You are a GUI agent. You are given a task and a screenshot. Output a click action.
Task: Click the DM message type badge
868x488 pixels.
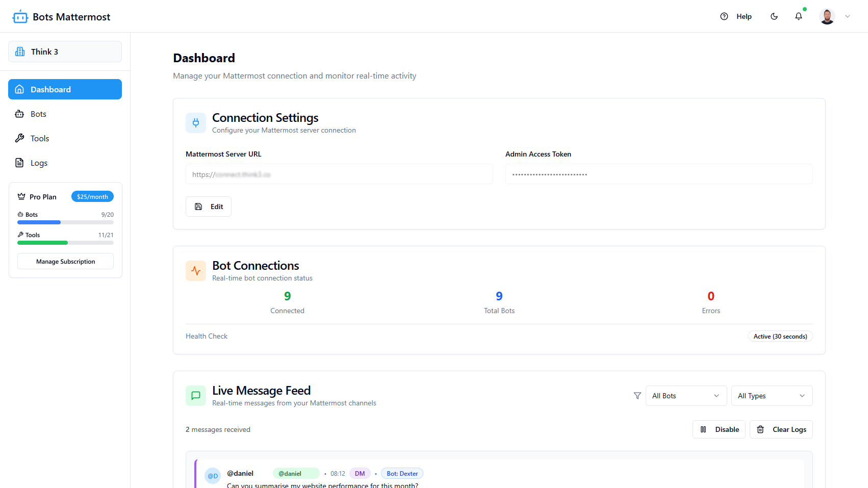[360, 473]
